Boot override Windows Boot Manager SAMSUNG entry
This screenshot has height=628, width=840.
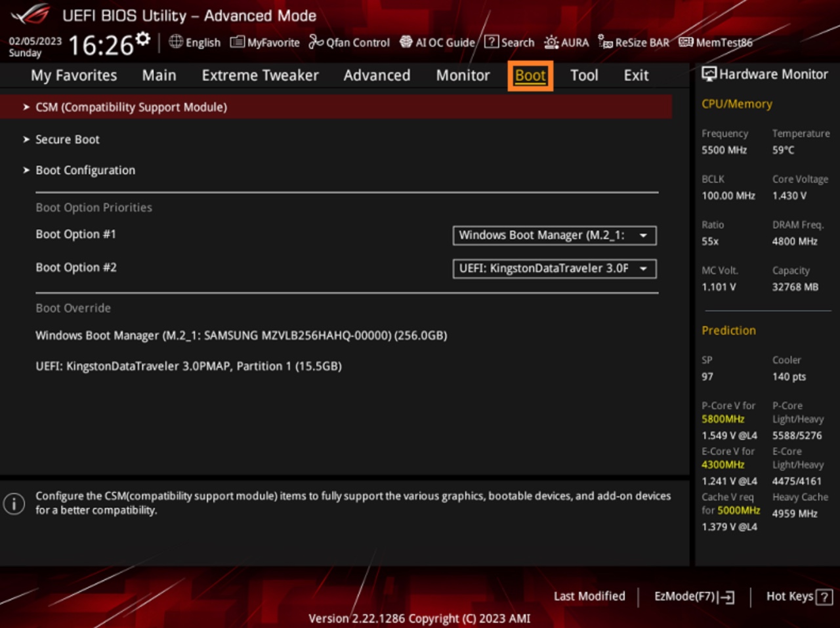click(241, 335)
